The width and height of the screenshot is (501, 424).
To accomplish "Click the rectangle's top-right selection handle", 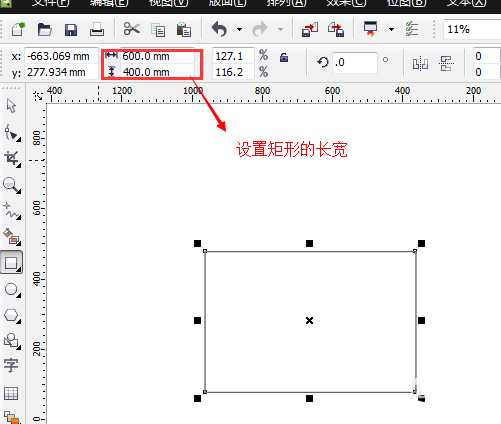I will 421,244.
